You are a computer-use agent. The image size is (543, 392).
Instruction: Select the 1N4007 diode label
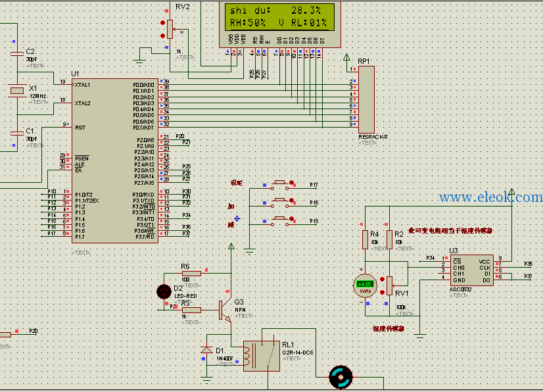pos(225,358)
